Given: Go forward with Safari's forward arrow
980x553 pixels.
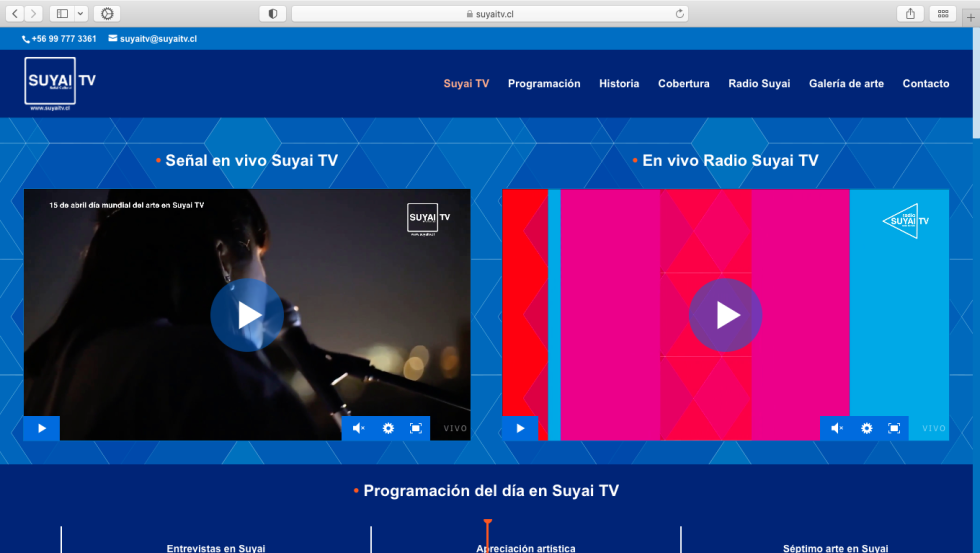Looking at the screenshot, I should (33, 14).
